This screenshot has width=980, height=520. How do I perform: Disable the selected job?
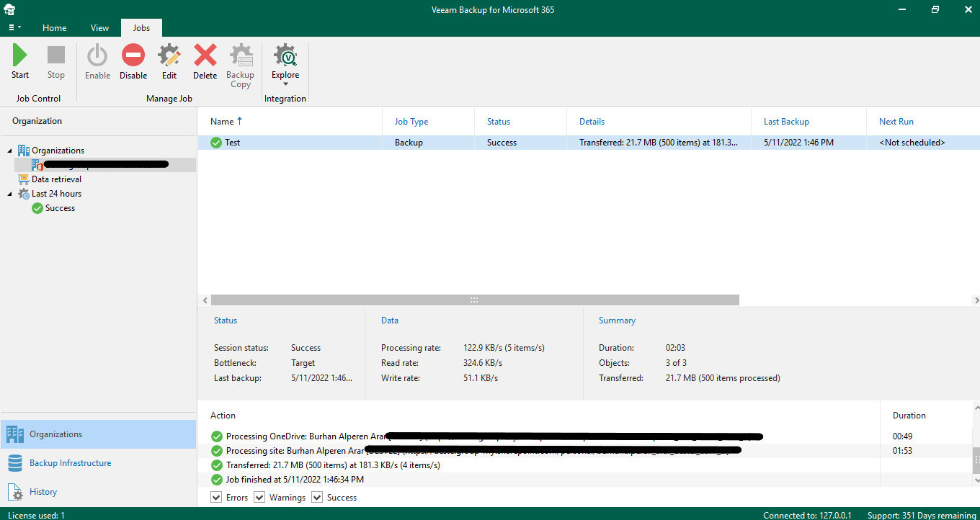pos(133,61)
